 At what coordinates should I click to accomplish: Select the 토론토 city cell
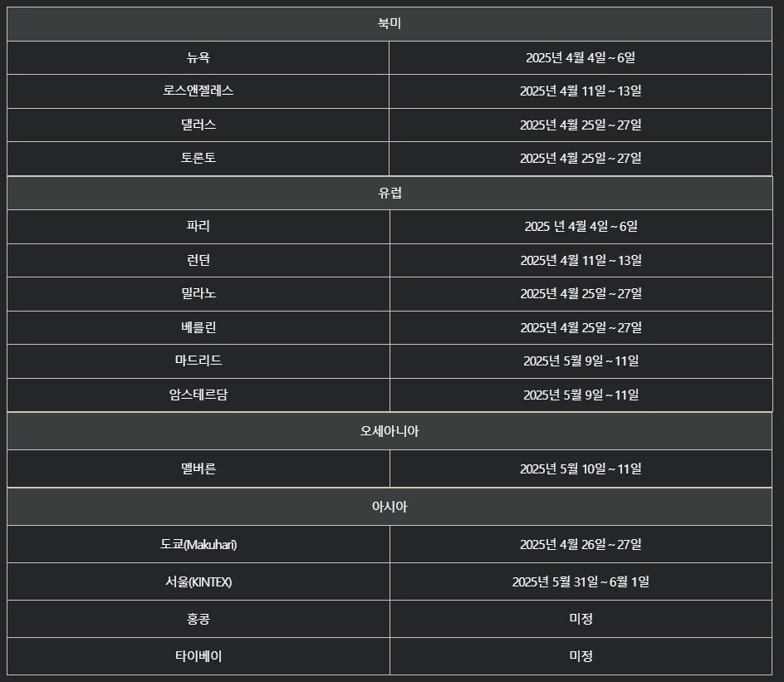pos(198,158)
